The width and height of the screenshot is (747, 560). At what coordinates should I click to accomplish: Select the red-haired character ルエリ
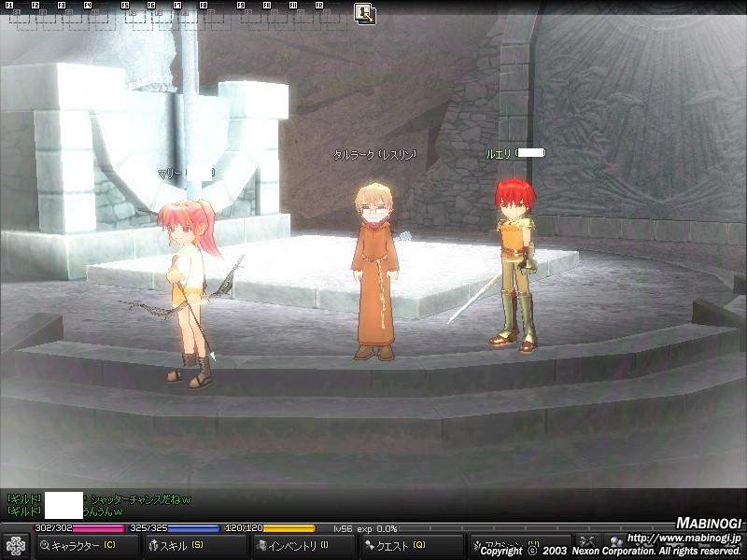point(515,266)
